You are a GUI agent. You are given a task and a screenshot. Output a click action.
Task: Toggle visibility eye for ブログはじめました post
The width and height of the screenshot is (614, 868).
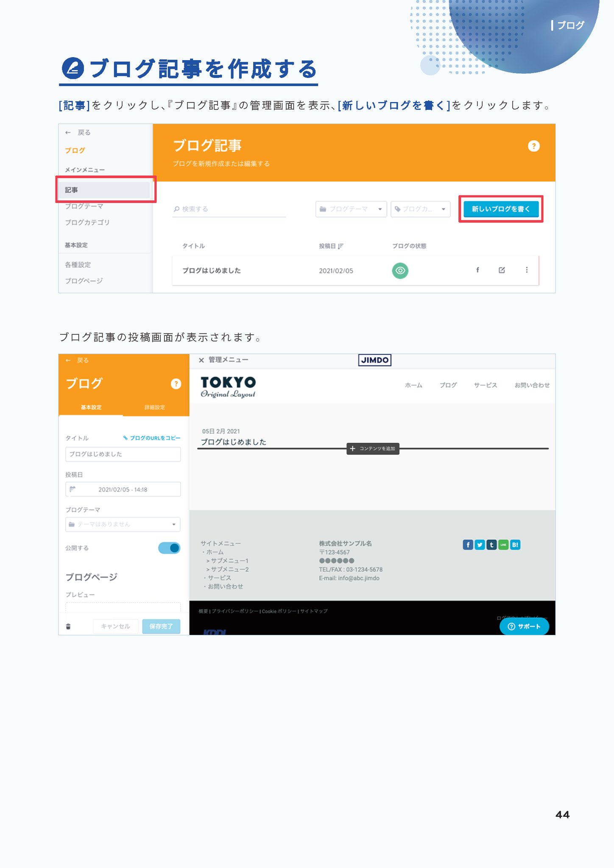pos(400,270)
